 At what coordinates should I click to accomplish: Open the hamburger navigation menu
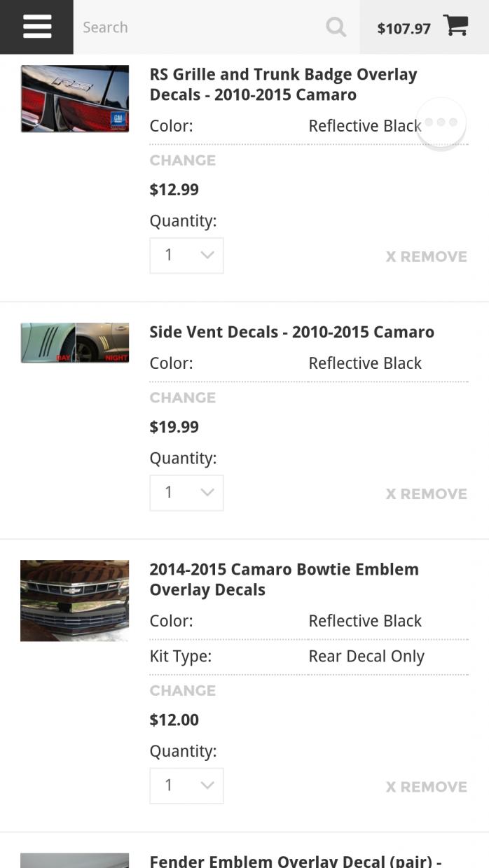tap(36, 27)
